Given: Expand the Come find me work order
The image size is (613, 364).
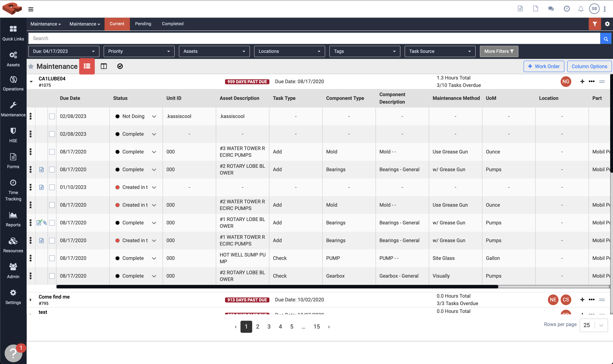Looking at the screenshot, I should pos(31,299).
